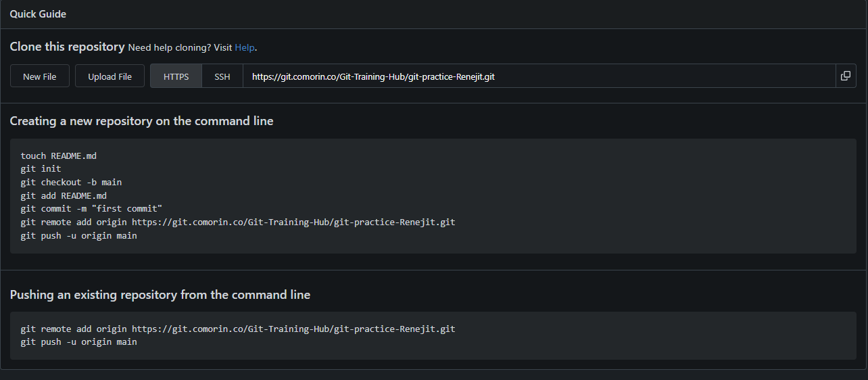Image resolution: width=868 pixels, height=380 pixels.
Task: Click the "Pushing an existing repository" heading
Action: [160, 295]
